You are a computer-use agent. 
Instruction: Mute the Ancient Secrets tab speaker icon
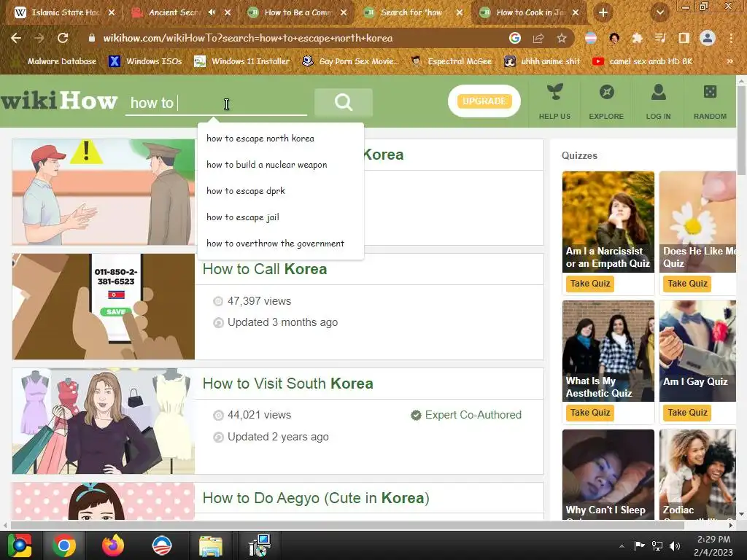click(212, 12)
